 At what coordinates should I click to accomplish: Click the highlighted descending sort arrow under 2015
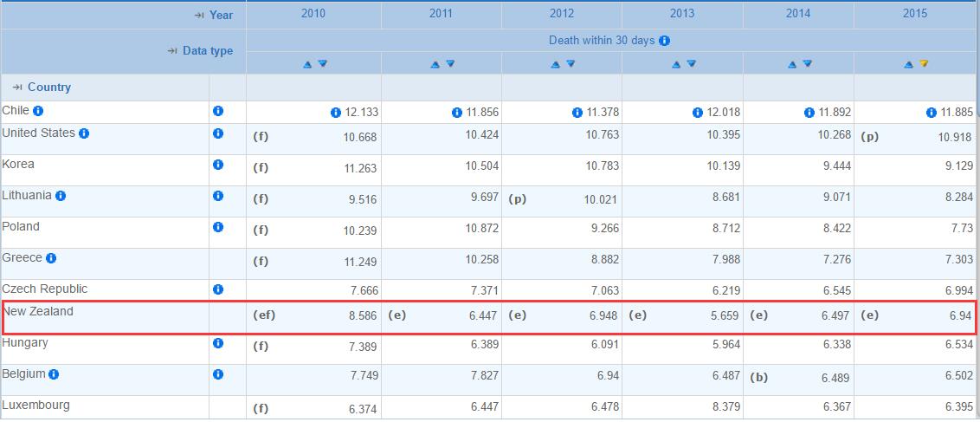(x=925, y=64)
